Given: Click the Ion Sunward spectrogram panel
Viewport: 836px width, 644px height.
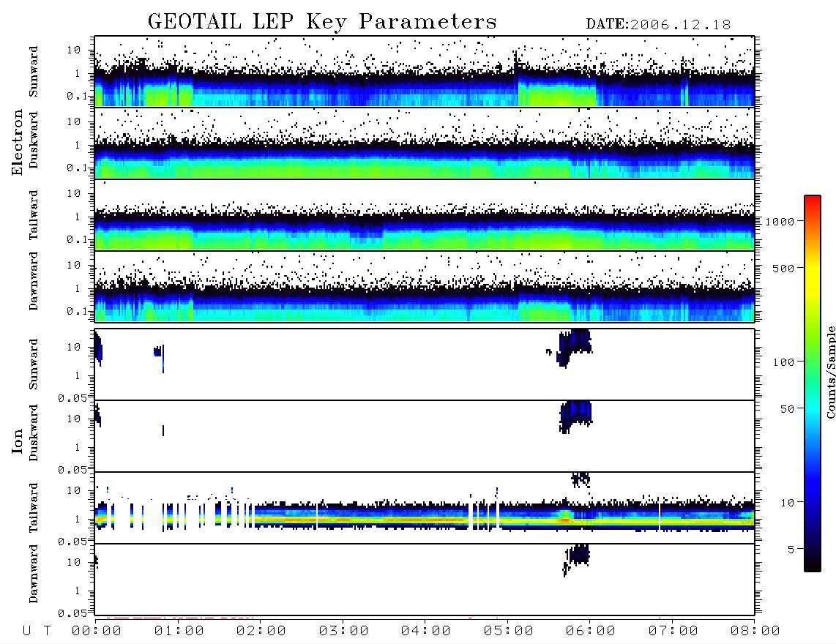Looking at the screenshot, I should [425, 364].
